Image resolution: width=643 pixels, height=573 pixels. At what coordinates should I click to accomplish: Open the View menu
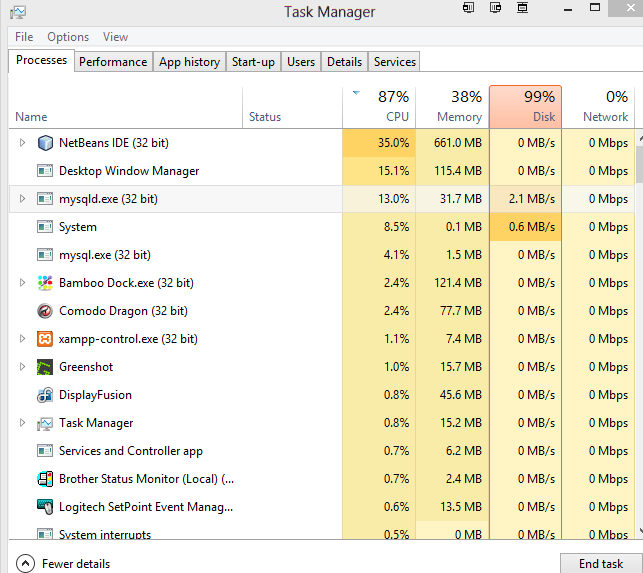pyautogui.click(x=115, y=37)
